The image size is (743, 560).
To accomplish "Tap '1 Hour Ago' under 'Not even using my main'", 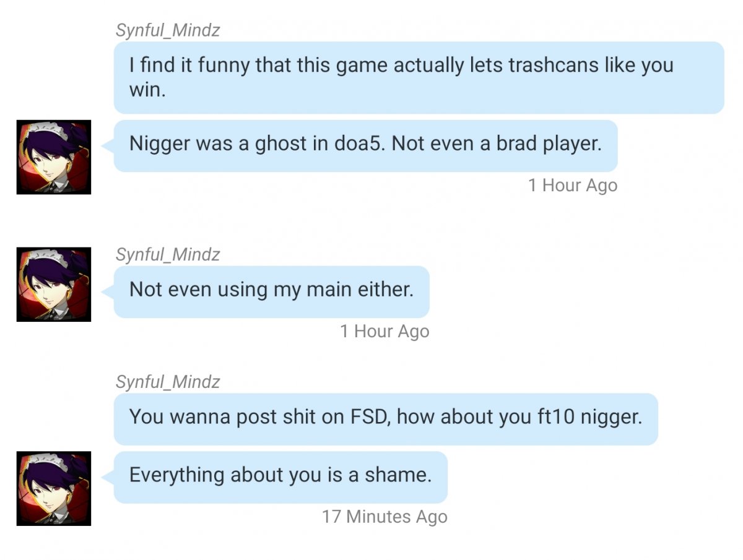I will point(385,331).
